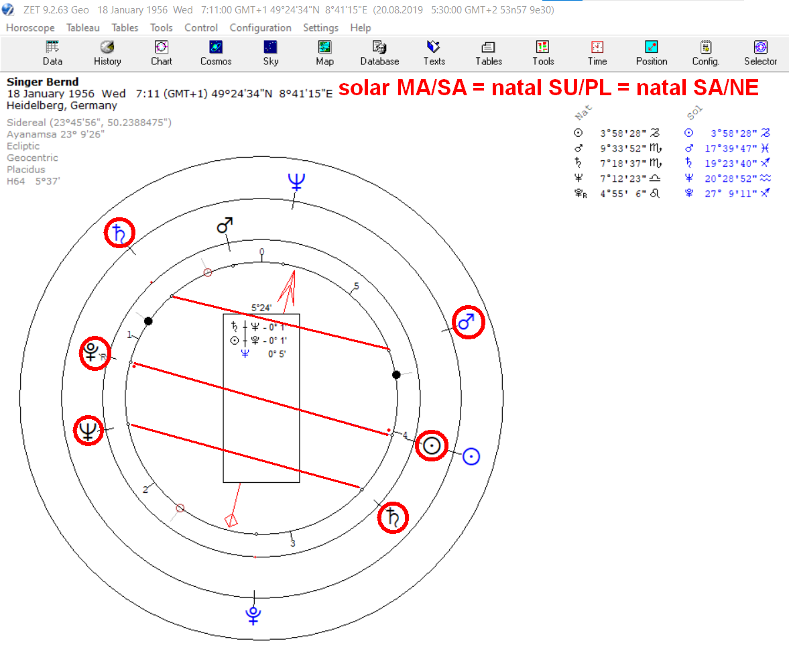
Task: Open the Texts toolbar icon
Action: coord(434,54)
